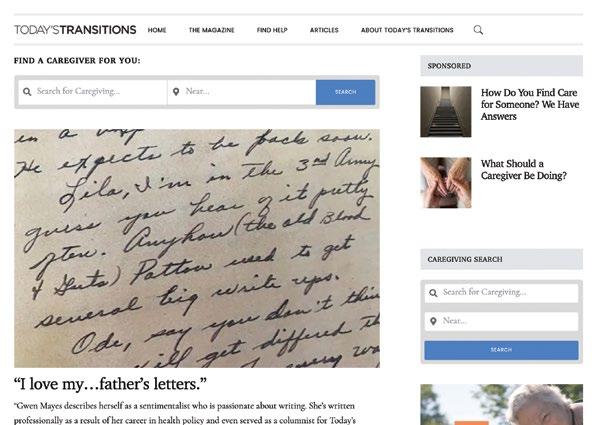
Task: Open the handwritten letter article image
Action: (x=197, y=248)
